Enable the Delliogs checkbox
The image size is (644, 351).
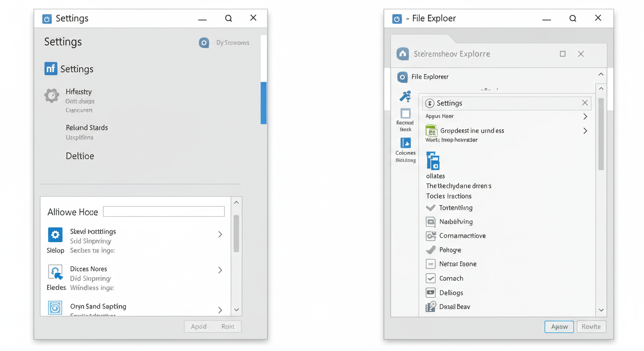click(x=430, y=292)
